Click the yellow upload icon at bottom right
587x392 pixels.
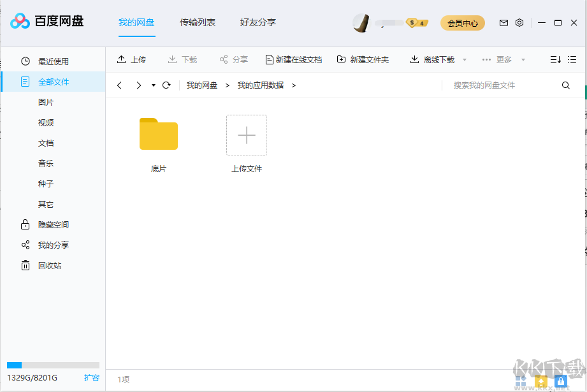coord(541,381)
